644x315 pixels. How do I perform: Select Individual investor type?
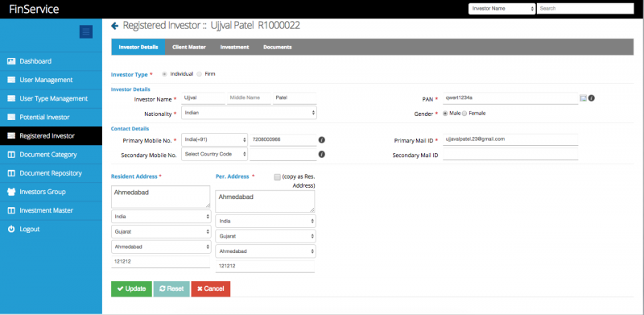pyautogui.click(x=165, y=74)
